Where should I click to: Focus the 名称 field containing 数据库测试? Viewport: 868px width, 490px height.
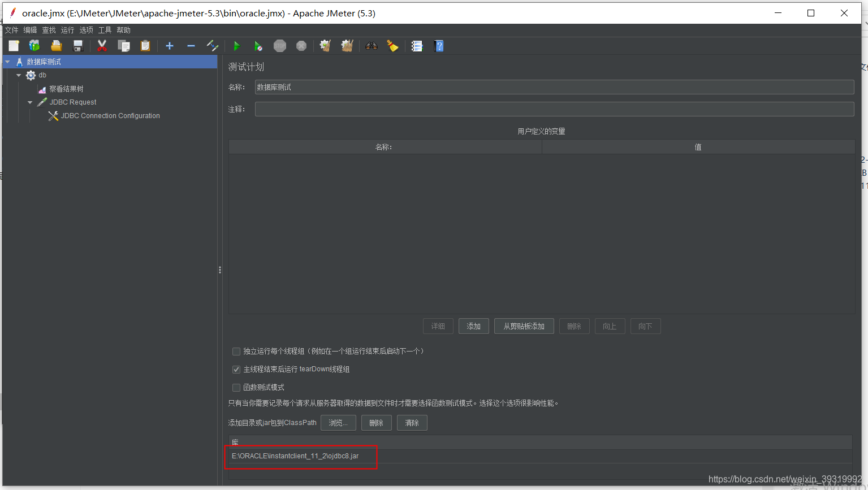(x=554, y=87)
